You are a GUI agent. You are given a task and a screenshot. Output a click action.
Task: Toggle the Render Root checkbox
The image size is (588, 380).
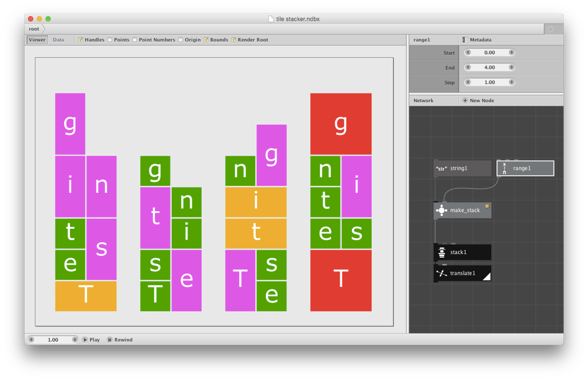pos(233,40)
